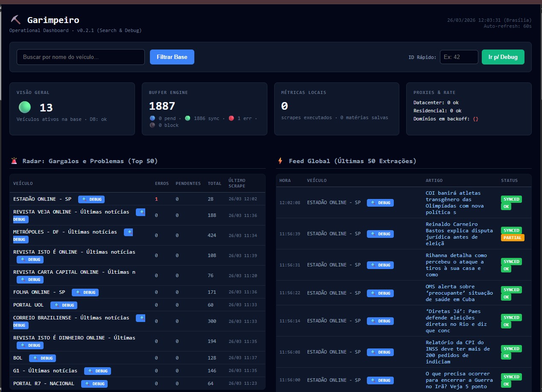
Task: Open Debug in the 12:02:08 feed row
Action: click(x=380, y=203)
